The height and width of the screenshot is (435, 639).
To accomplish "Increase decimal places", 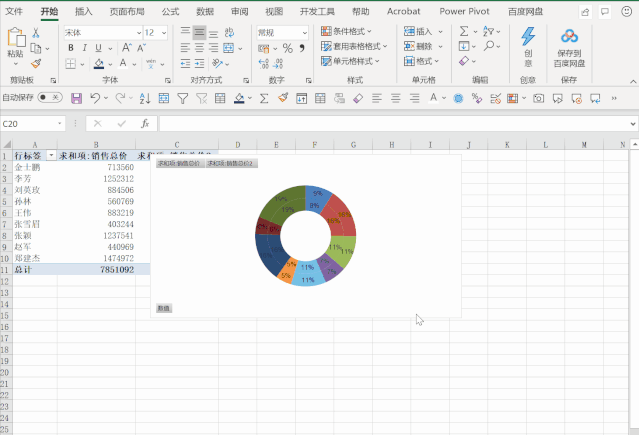I will [x=264, y=63].
